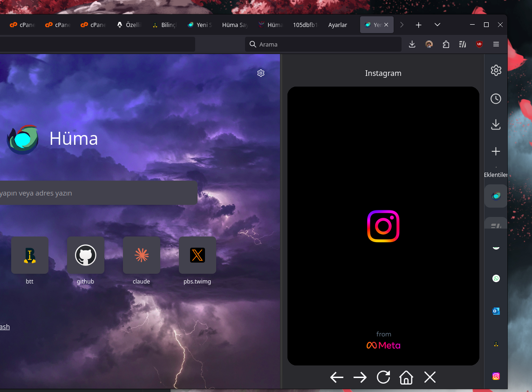Screen dimensions: 532x392
Task: Open the gear icon on the new tab page
Action: click(x=260, y=73)
